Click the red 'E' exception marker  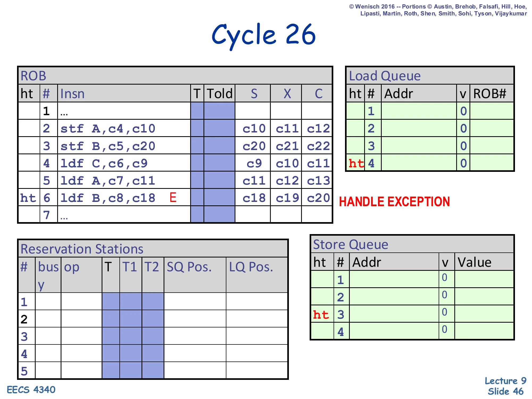coord(173,198)
